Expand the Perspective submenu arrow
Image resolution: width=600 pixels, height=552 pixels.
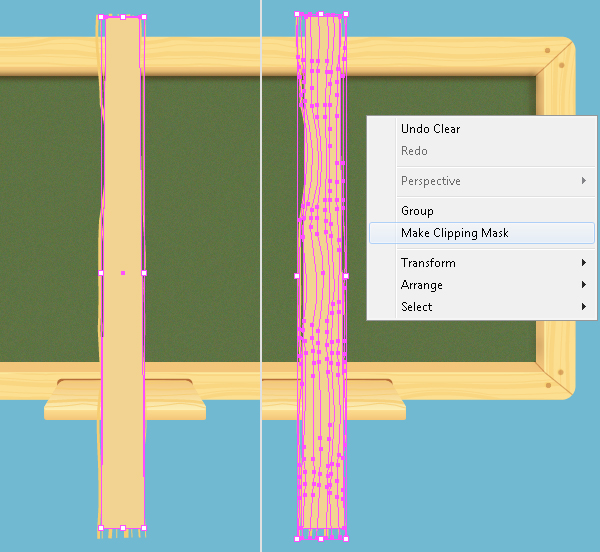(584, 181)
